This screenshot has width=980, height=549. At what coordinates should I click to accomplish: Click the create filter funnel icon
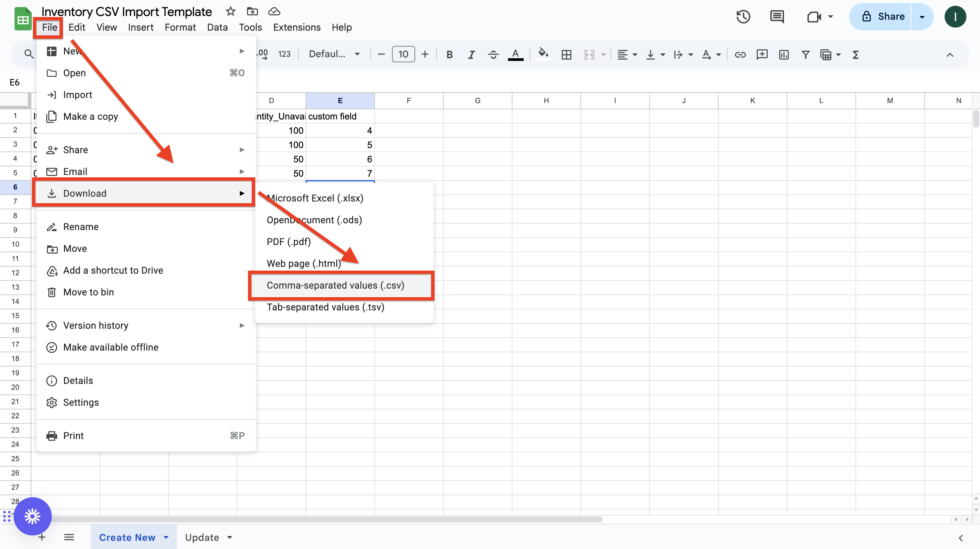pos(805,55)
